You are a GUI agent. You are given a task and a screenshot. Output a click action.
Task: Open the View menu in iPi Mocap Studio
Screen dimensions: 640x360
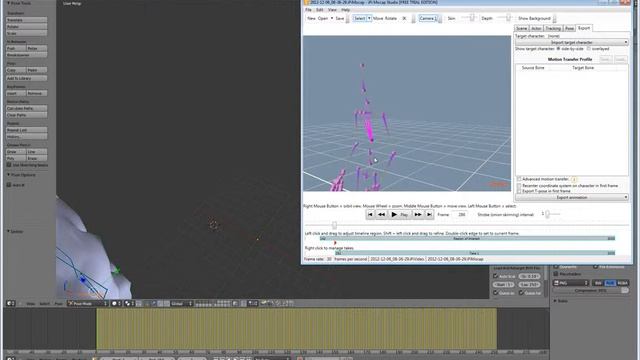point(332,10)
